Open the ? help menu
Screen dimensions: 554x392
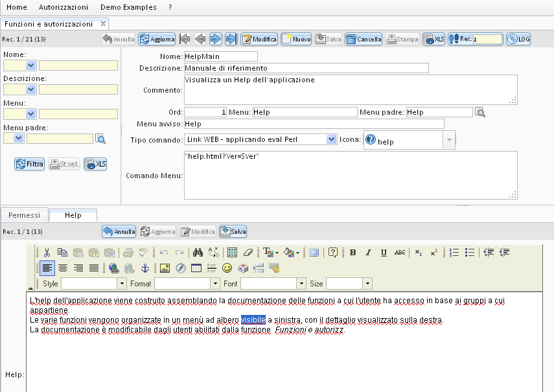click(x=170, y=7)
